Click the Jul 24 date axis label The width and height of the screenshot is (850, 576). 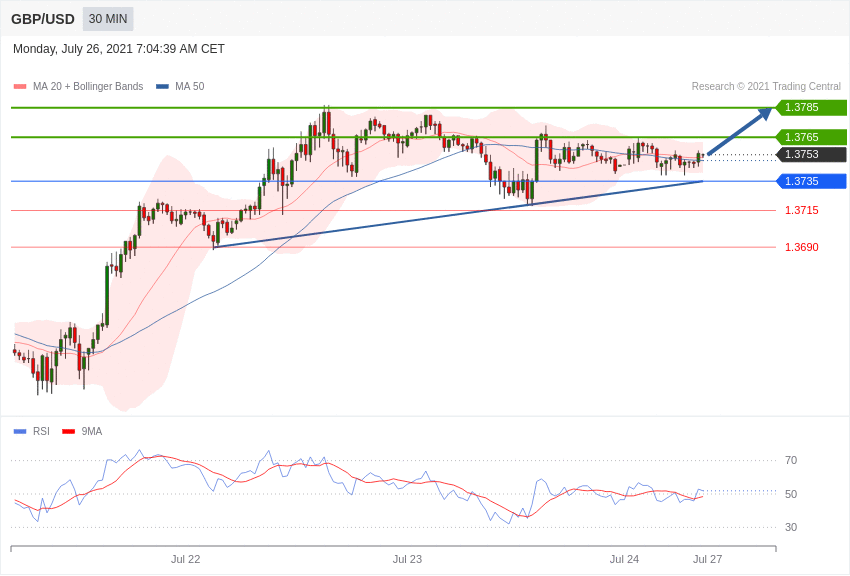[624, 559]
